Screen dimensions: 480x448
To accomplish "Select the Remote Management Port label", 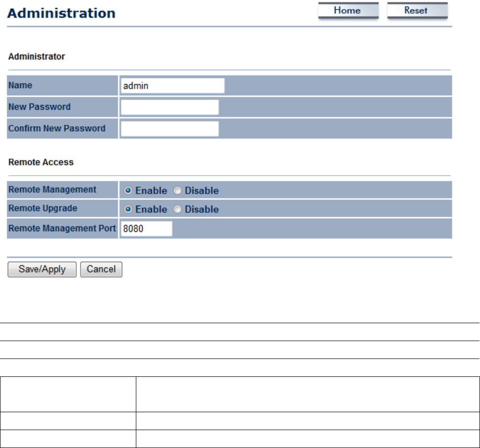I will 62,228.
